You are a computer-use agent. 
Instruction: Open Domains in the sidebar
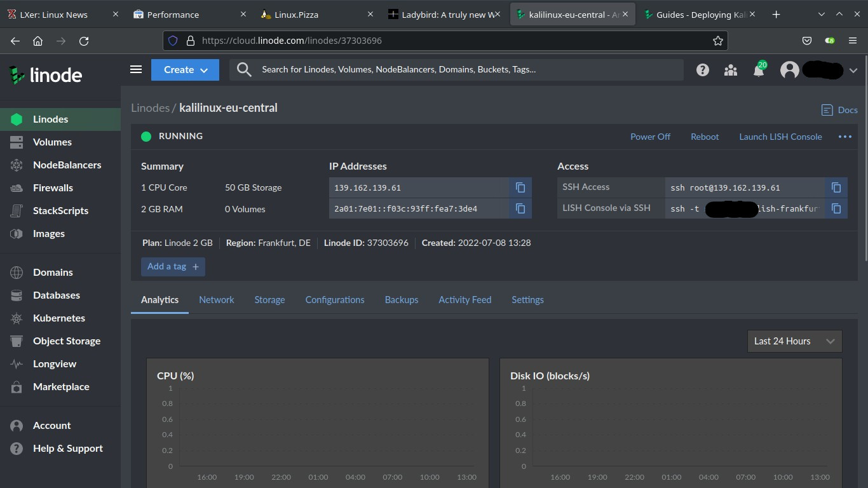click(60, 273)
